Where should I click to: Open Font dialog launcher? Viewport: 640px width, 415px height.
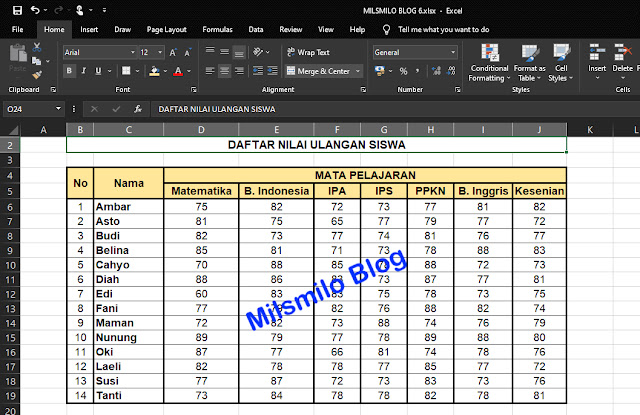coord(193,89)
